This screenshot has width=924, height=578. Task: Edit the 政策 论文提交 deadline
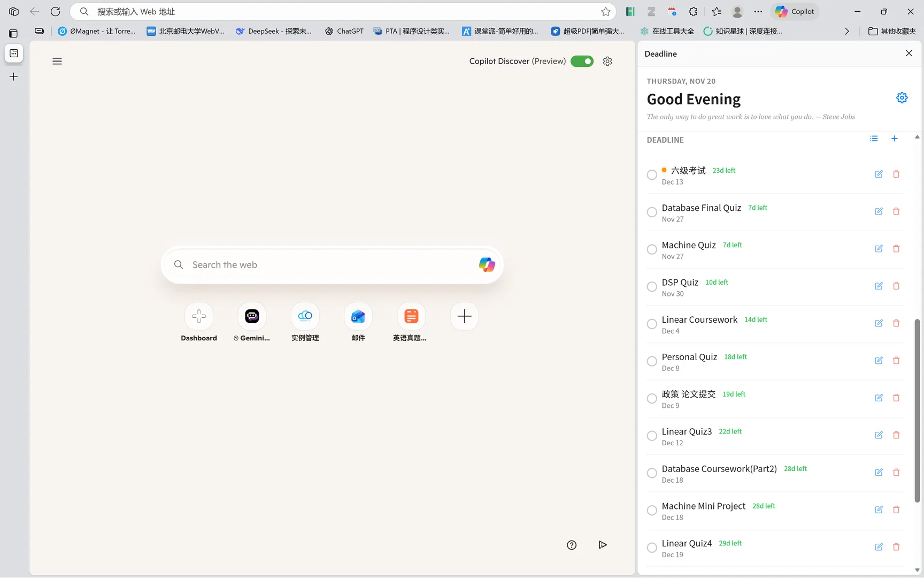879,398
